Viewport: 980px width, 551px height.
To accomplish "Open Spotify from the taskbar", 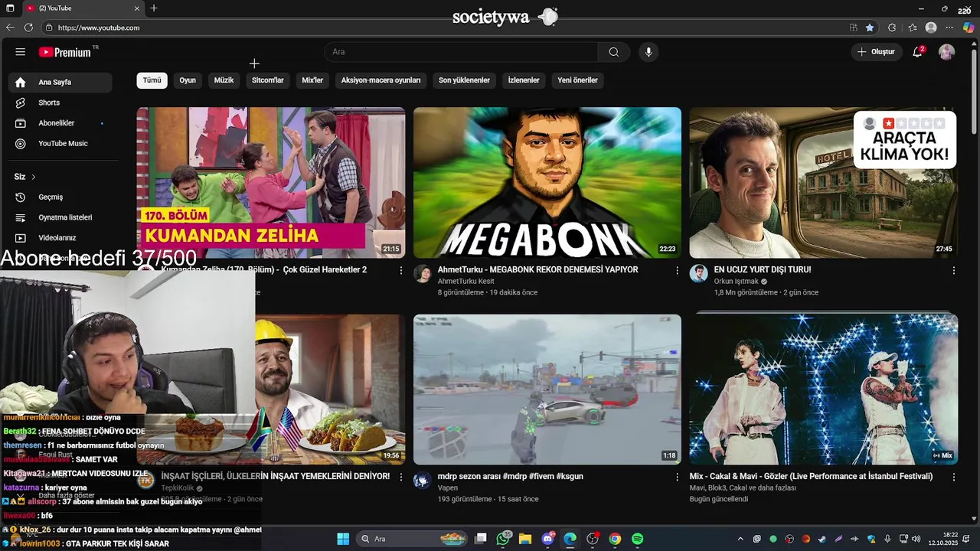I will (637, 539).
